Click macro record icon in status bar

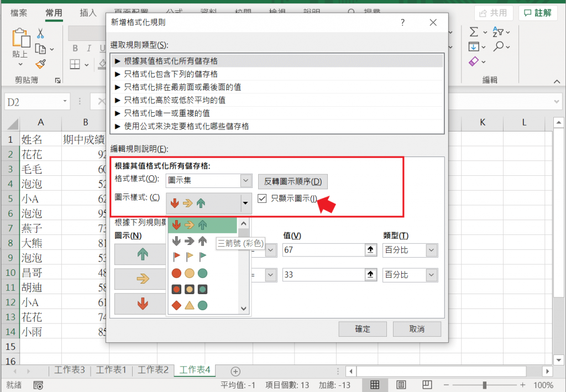pos(38,385)
